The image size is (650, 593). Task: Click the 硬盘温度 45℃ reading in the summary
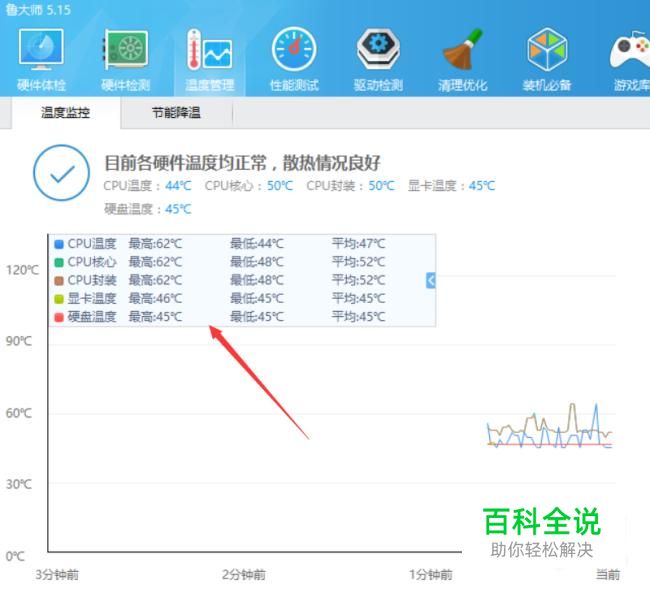click(147, 209)
